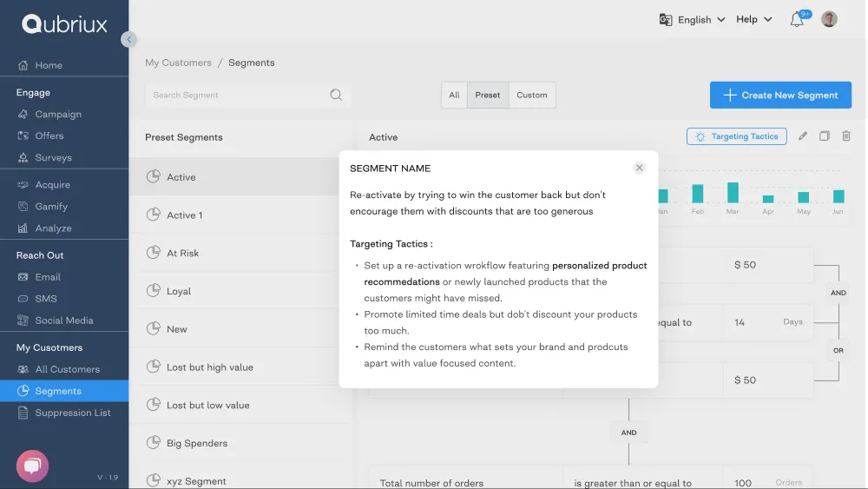Select the Big Spenders segment
This screenshot has width=868, height=489.
click(x=240, y=443)
